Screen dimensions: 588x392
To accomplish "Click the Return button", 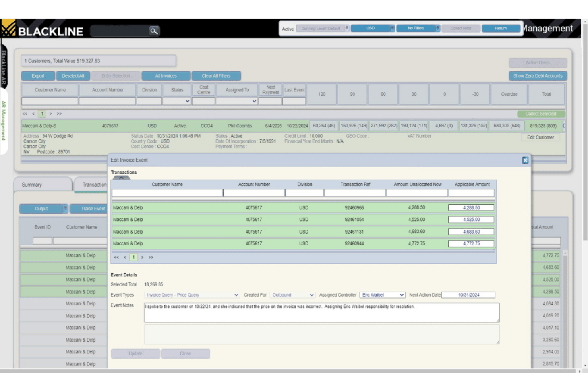I will [x=501, y=28].
